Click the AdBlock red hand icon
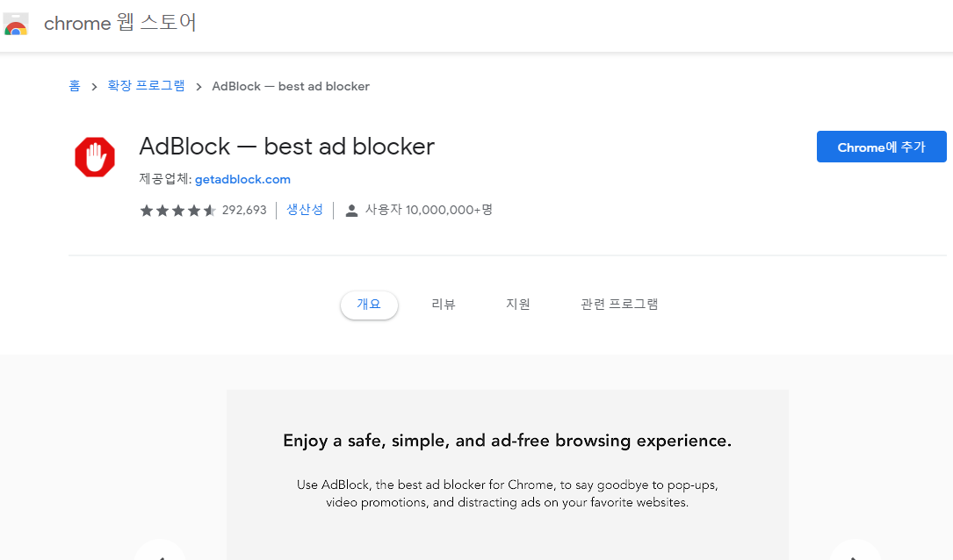The image size is (953, 560). [x=95, y=157]
